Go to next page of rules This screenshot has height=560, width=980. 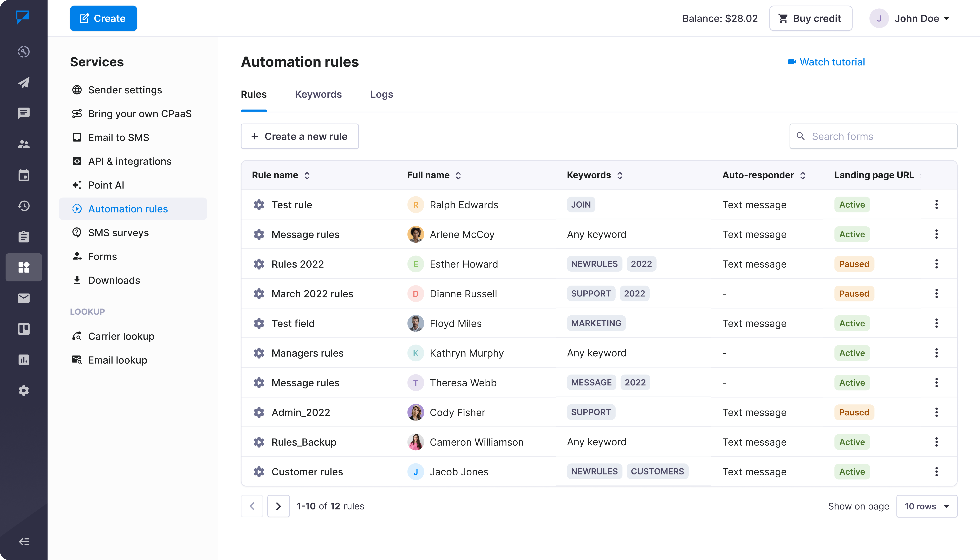[278, 506]
